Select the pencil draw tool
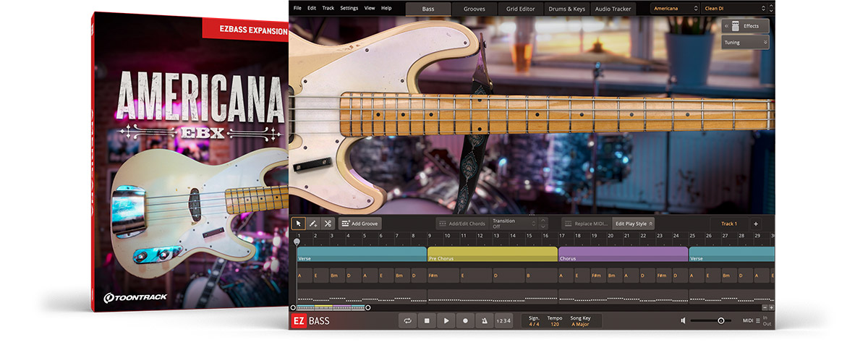 click(312, 224)
